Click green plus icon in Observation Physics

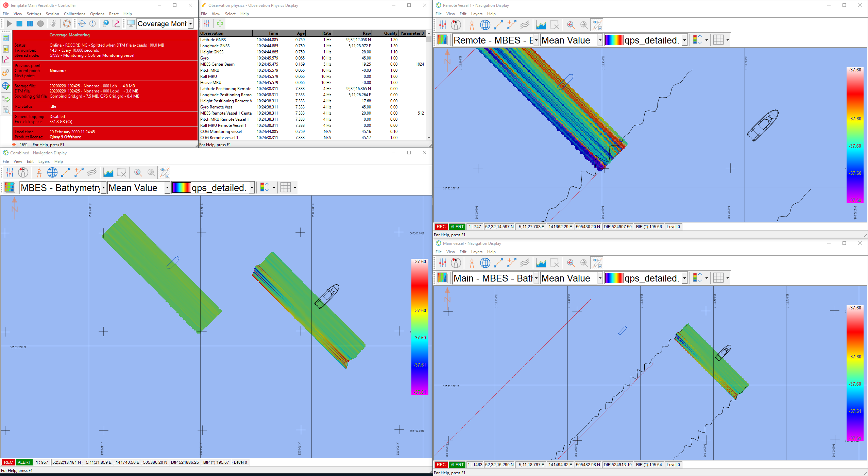(220, 23)
